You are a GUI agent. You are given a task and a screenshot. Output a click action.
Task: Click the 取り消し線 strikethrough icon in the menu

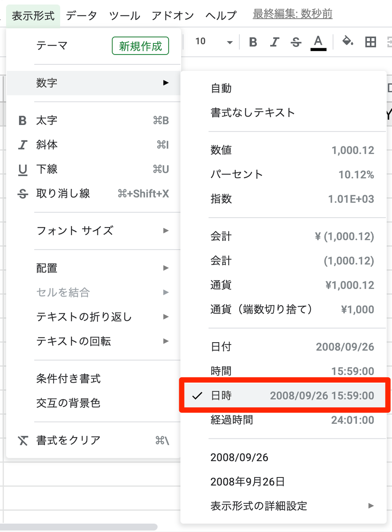23,194
